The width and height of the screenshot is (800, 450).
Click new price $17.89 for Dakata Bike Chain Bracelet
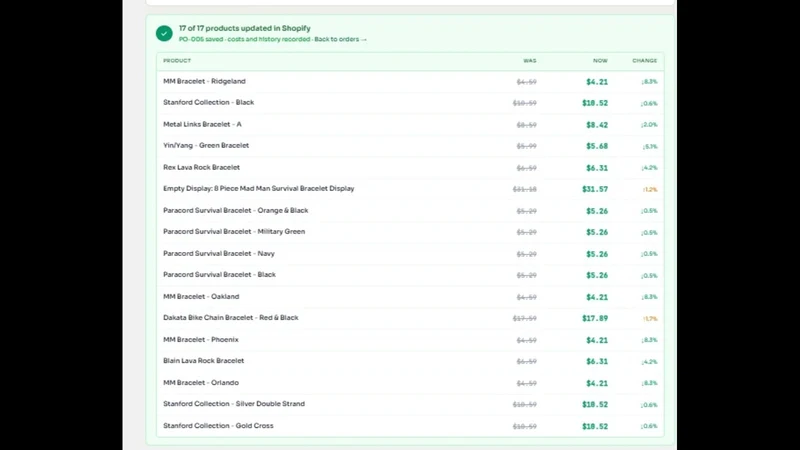pyautogui.click(x=595, y=318)
